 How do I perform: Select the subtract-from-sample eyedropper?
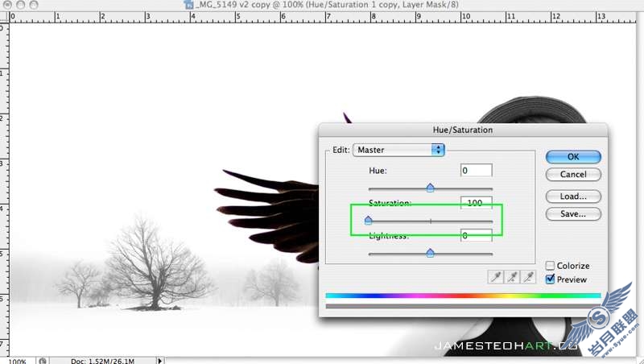[528, 277]
